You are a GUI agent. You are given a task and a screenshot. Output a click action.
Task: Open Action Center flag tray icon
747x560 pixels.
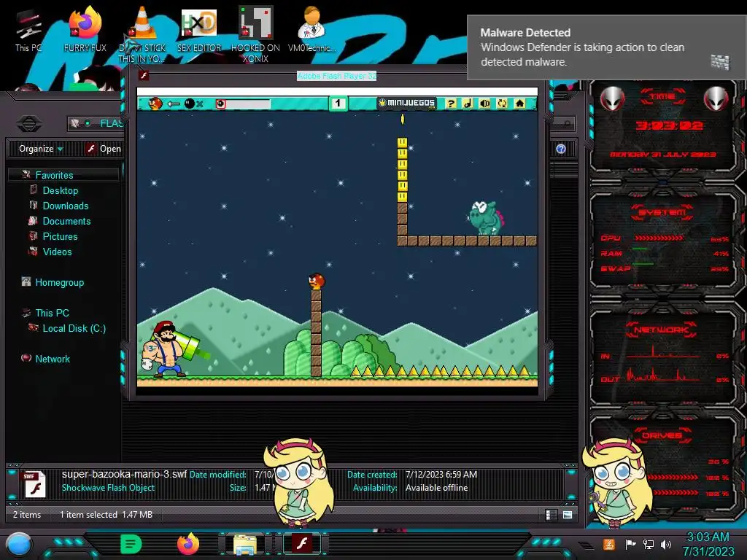(x=630, y=544)
